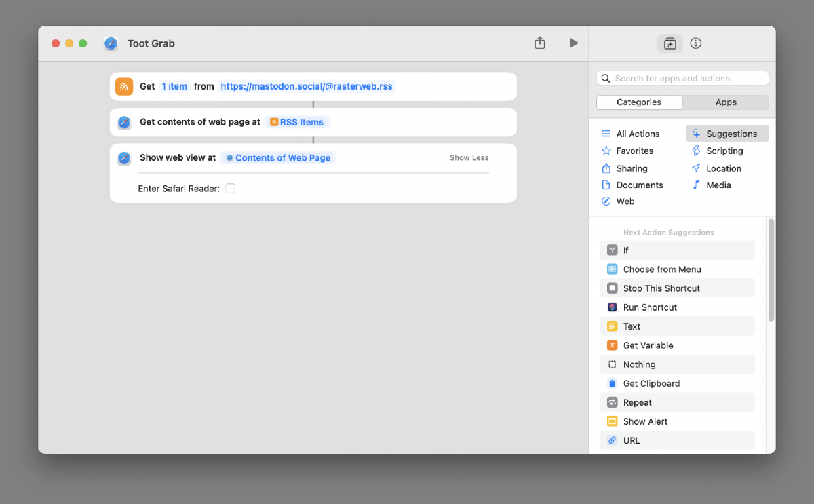Click the Share icon in title bar
The height and width of the screenshot is (504, 814).
coord(540,43)
